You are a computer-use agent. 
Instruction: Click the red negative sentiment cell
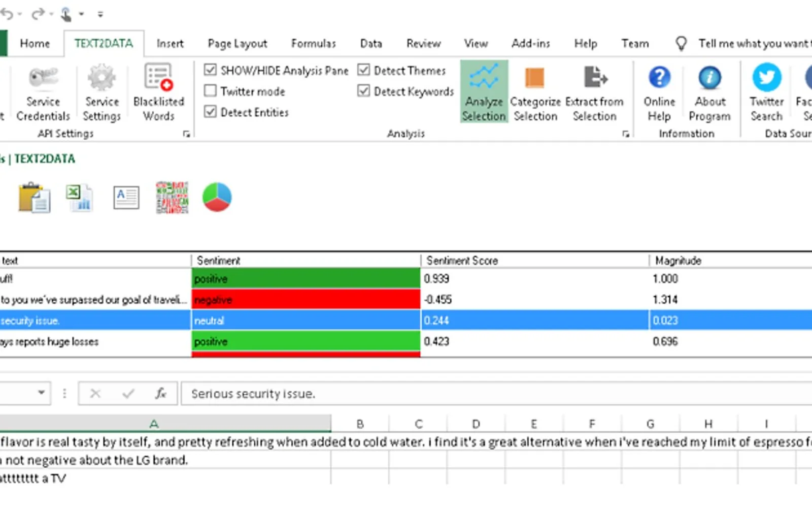[x=306, y=300]
